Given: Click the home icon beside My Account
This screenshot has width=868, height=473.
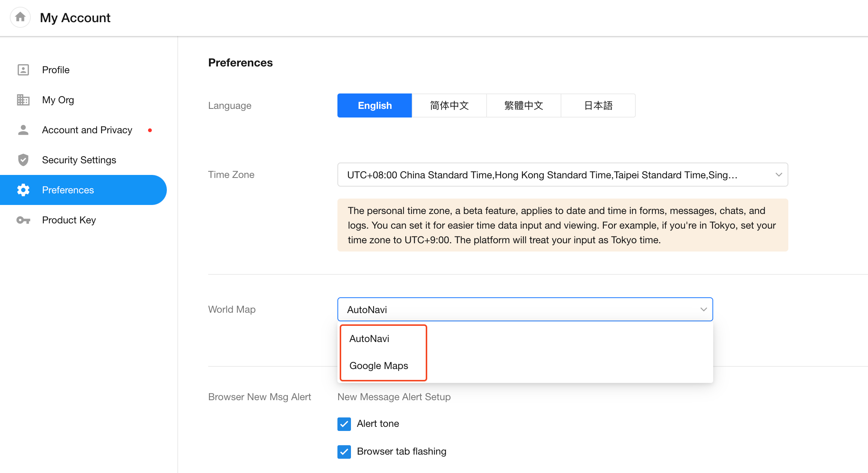Looking at the screenshot, I should click(x=20, y=17).
